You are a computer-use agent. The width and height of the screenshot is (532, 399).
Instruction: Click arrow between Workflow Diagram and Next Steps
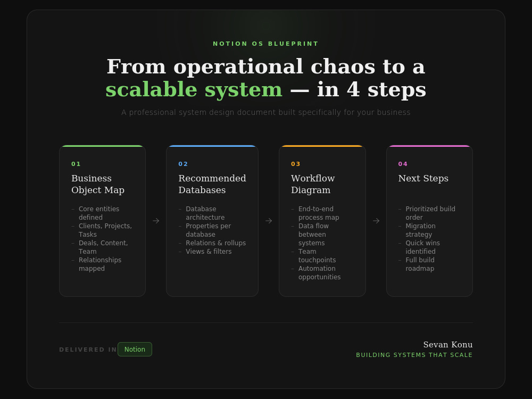(x=376, y=221)
